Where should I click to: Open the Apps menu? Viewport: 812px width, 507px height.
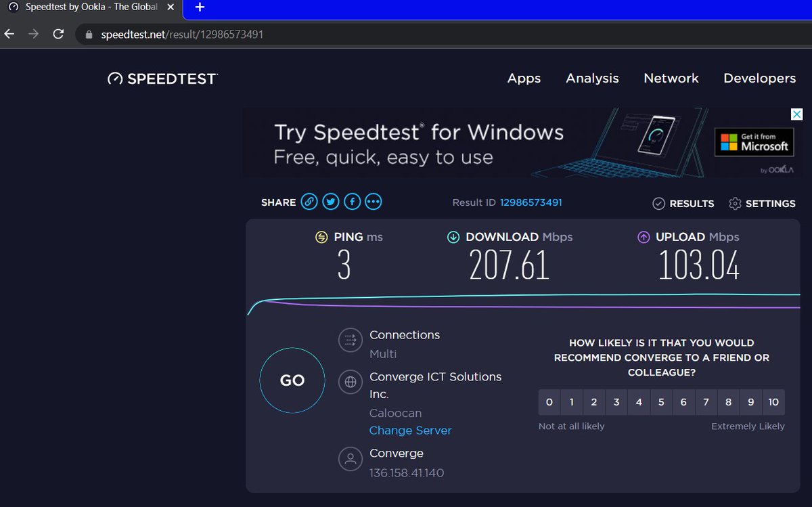tap(524, 79)
